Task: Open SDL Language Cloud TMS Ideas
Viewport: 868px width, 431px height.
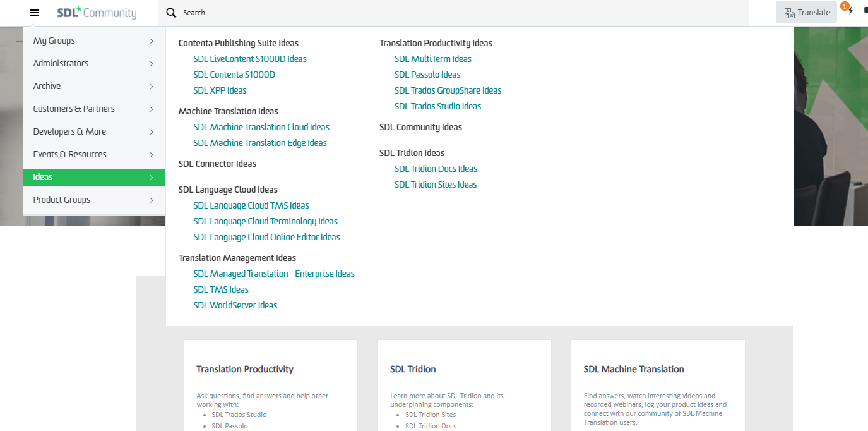Action: coord(251,205)
